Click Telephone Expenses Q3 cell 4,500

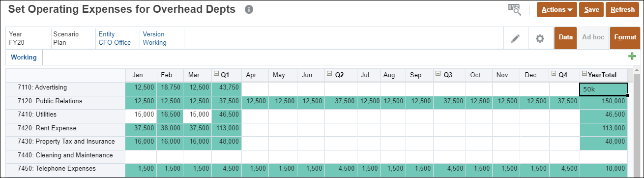click(449, 170)
